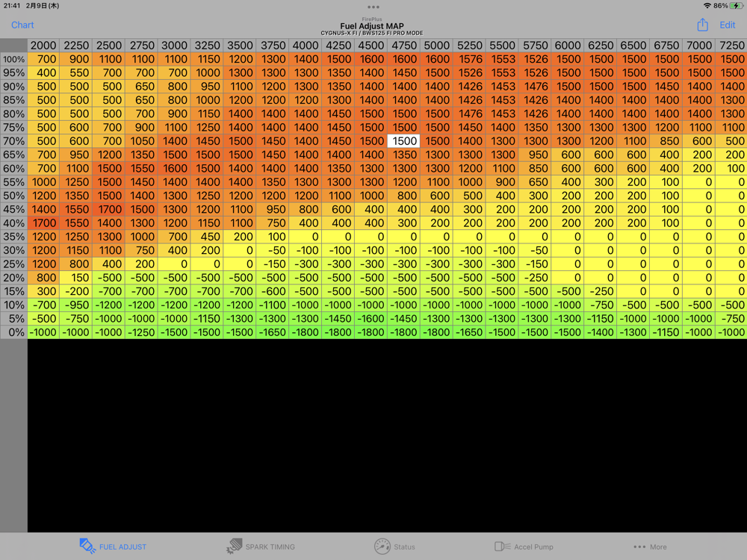Open the Chart view
The width and height of the screenshot is (747, 560).
22,25
